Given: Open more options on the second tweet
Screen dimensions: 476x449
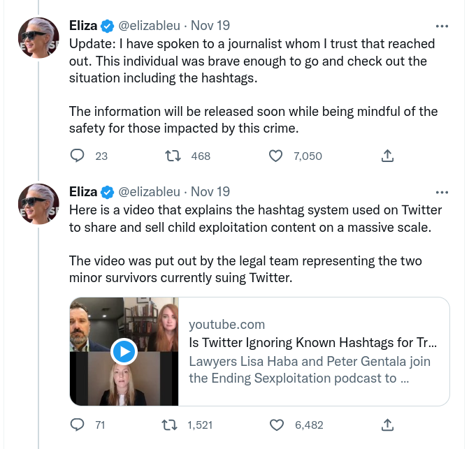Looking at the screenshot, I should [442, 192].
